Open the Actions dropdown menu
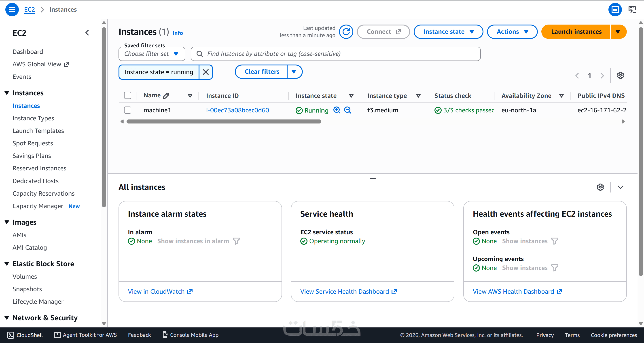Screen dimensions: 644x343 click(512, 32)
